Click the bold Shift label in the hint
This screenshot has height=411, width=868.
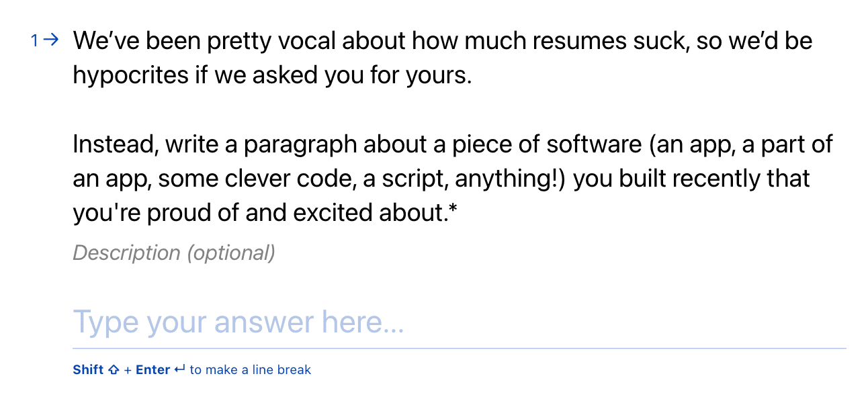click(x=87, y=369)
